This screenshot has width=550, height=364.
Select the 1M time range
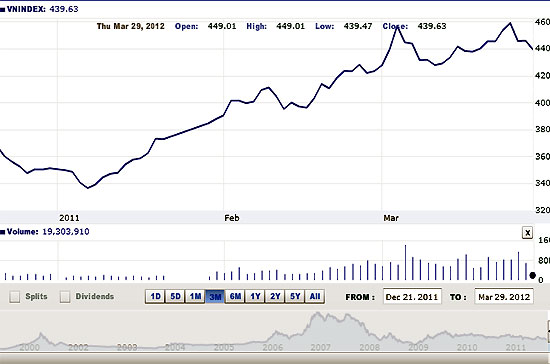195,297
